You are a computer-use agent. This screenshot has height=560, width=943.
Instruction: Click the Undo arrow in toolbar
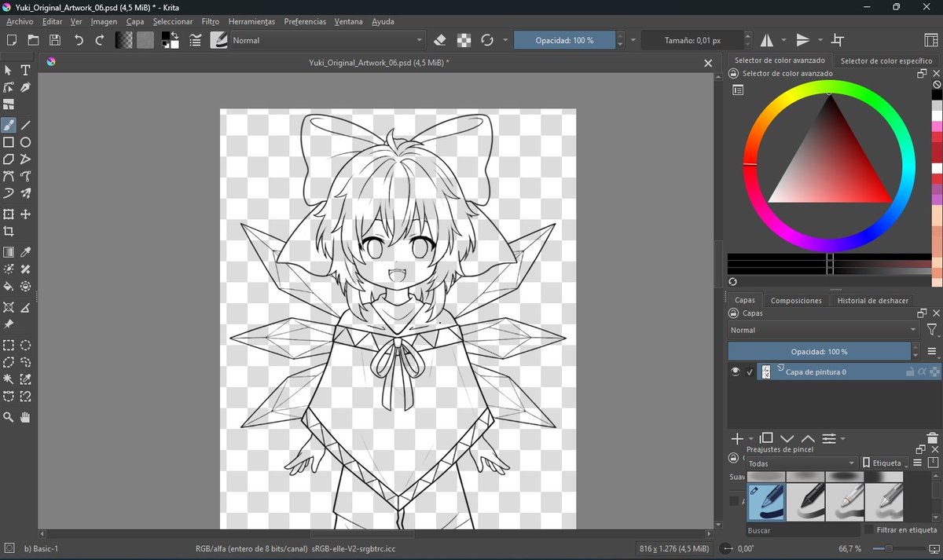tap(79, 40)
